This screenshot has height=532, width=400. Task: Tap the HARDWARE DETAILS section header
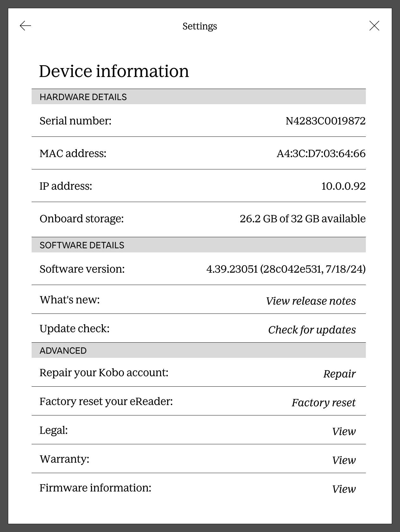[83, 97]
